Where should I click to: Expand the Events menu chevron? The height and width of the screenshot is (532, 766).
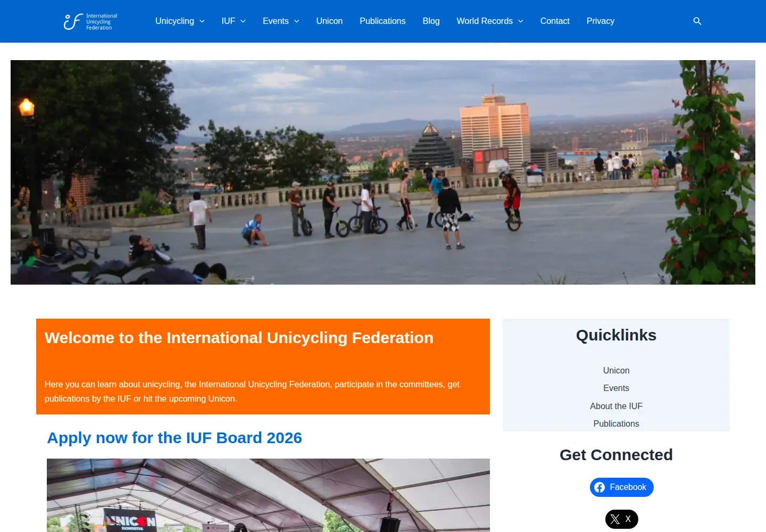tap(297, 21)
